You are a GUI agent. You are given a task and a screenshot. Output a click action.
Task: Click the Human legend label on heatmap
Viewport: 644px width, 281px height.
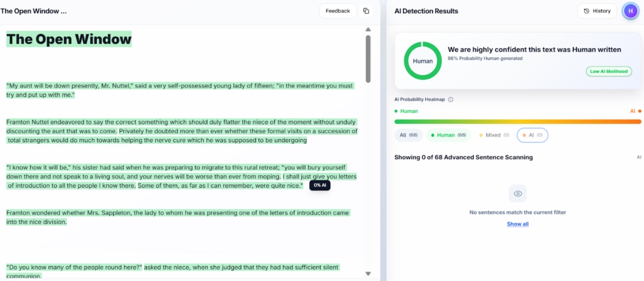point(409,111)
